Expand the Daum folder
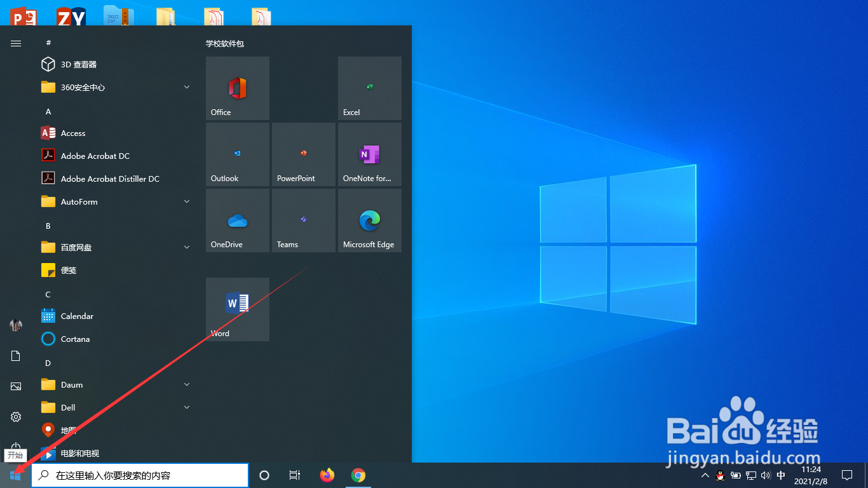The width and height of the screenshot is (868, 488). tap(116, 384)
